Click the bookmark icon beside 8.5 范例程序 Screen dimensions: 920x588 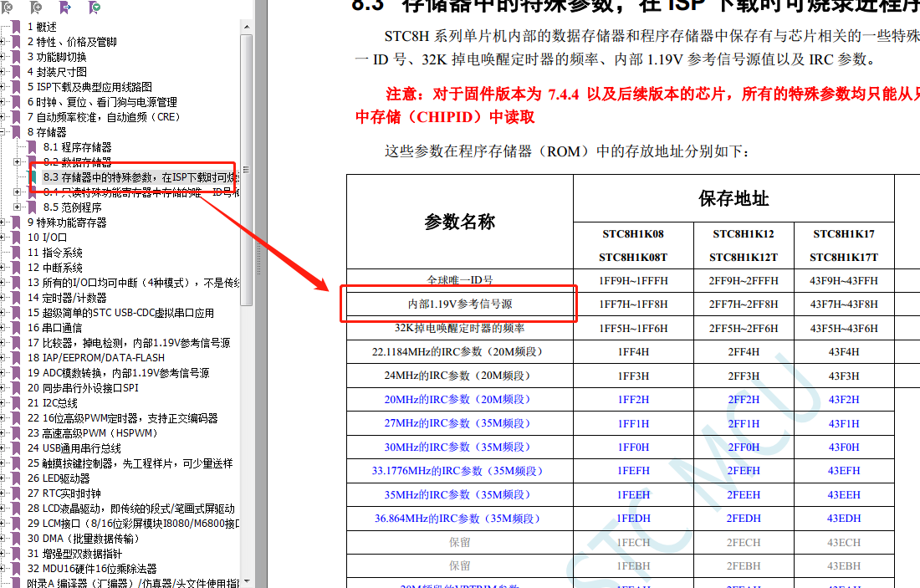point(33,207)
